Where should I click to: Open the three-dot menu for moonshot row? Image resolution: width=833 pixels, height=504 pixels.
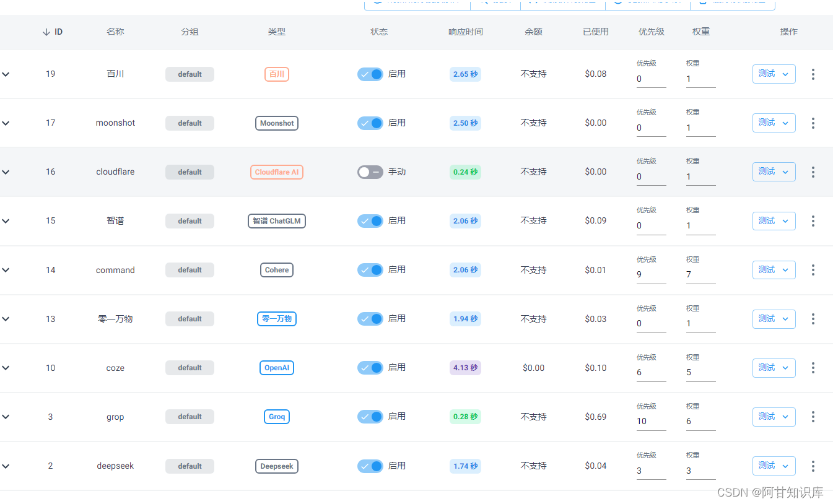pos(813,123)
